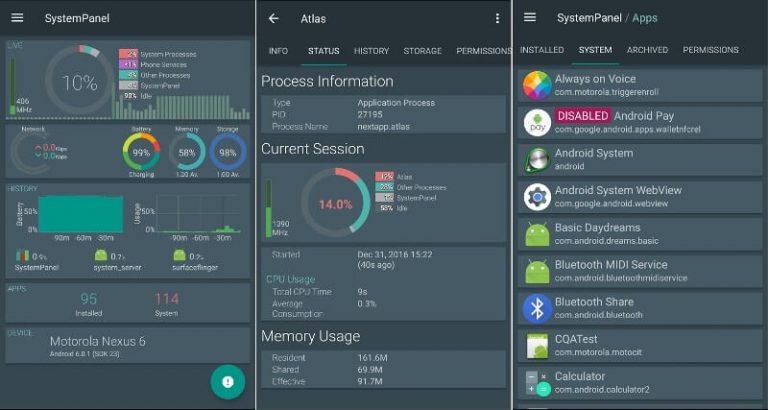Tap the Calculator app icon

[x=537, y=383]
